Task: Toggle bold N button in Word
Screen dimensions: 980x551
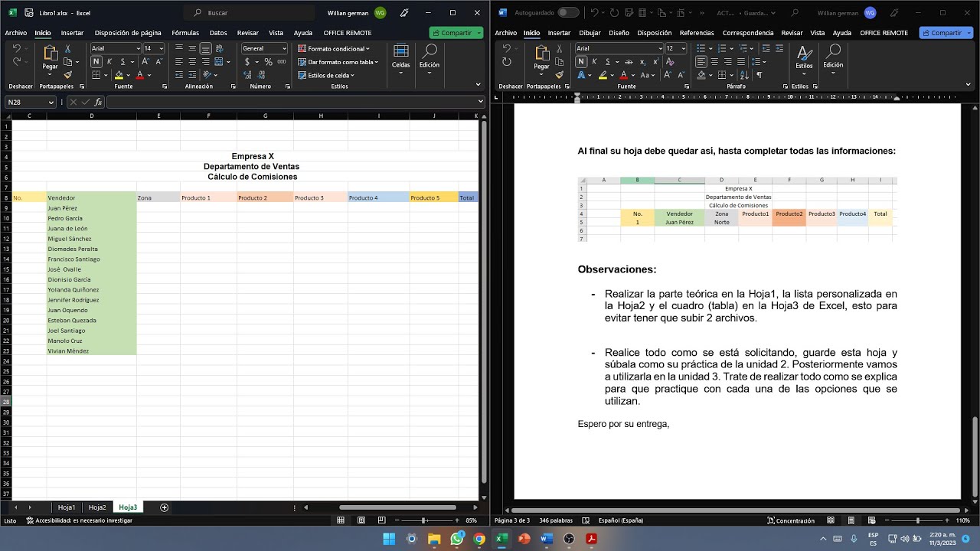Action: [x=581, y=62]
